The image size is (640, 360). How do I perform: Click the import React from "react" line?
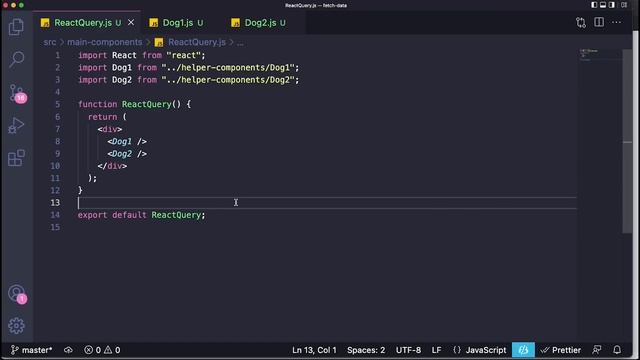[142, 55]
